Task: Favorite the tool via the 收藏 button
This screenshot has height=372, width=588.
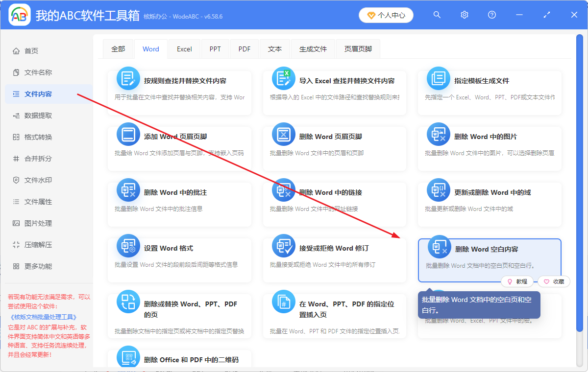Action: pos(553,281)
